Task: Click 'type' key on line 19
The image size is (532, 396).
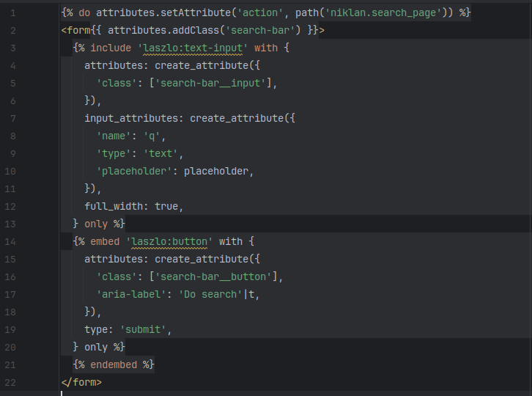Action: pyautogui.click(x=96, y=329)
